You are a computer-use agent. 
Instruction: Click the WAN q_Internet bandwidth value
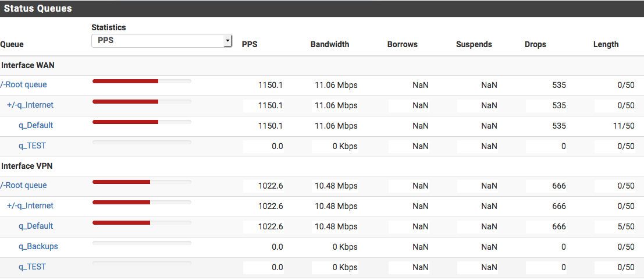point(336,105)
